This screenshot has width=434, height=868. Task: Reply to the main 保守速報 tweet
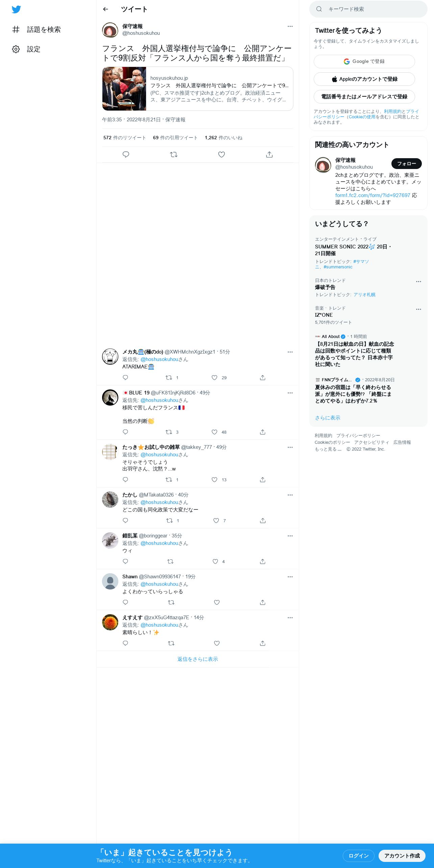126,154
